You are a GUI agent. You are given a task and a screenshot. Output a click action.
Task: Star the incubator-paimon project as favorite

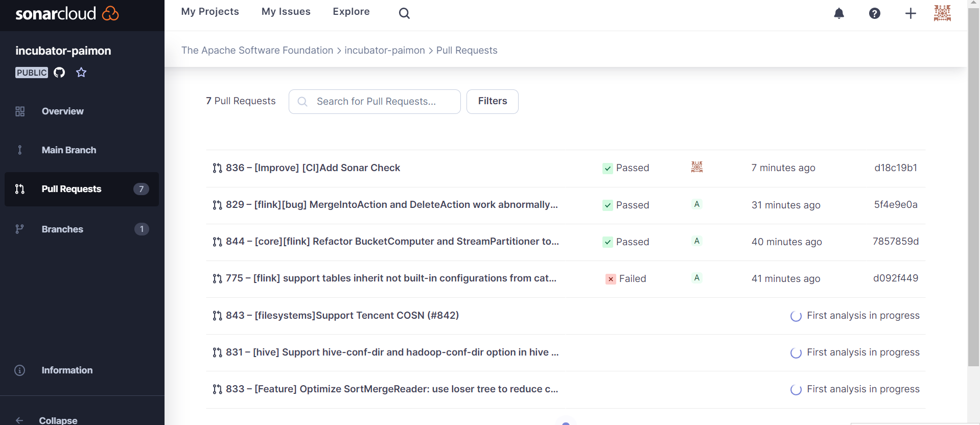click(x=81, y=72)
